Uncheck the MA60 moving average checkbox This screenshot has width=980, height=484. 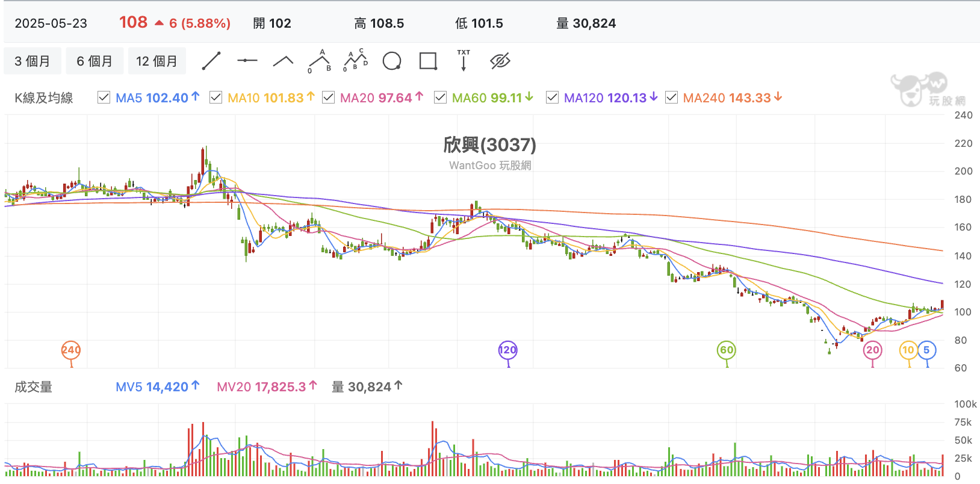click(x=440, y=98)
